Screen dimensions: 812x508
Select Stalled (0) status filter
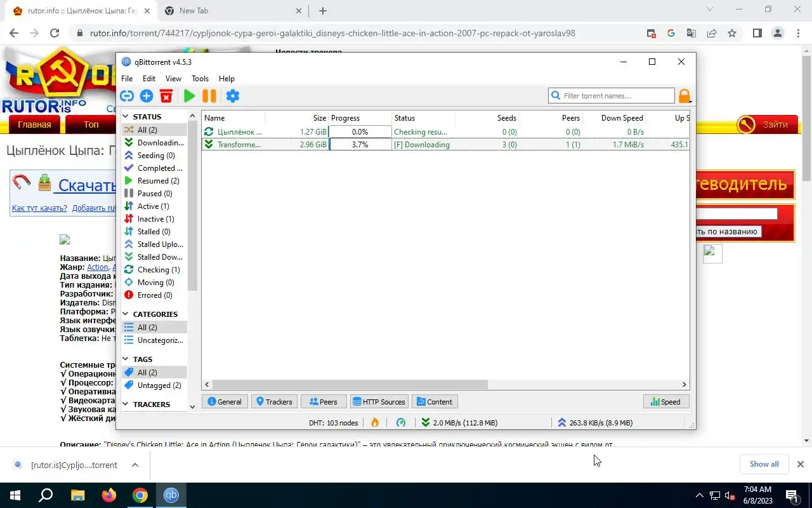tap(154, 232)
